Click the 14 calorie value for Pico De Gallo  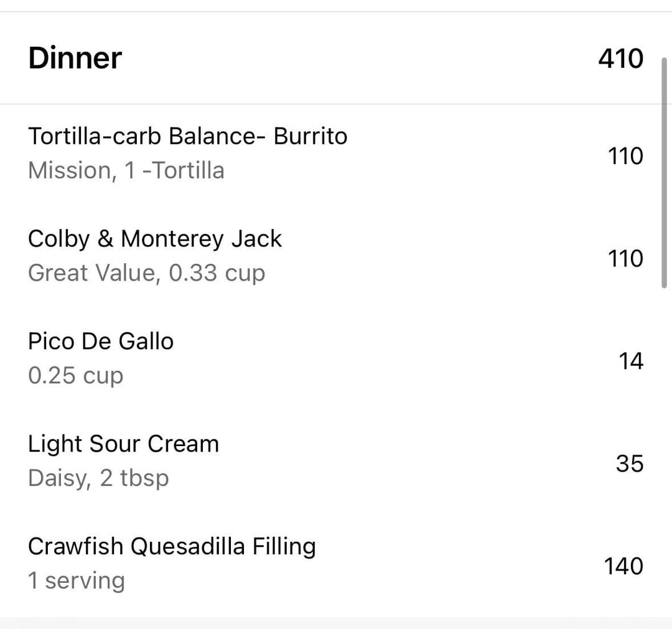pos(630,361)
